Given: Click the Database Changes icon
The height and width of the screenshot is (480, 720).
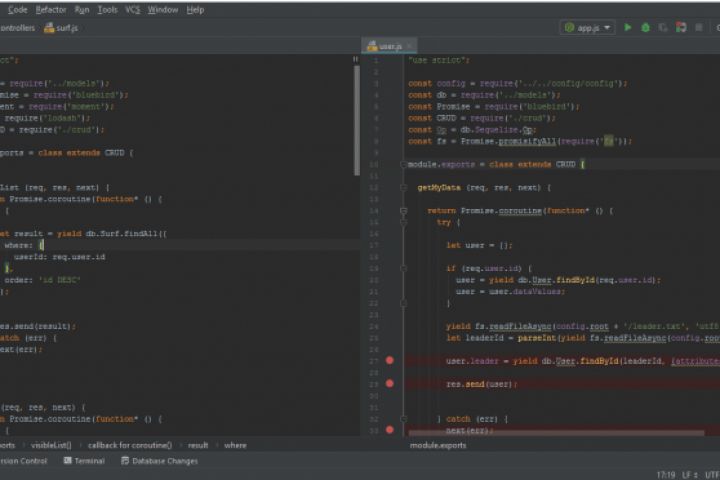Looking at the screenshot, I should coord(125,460).
